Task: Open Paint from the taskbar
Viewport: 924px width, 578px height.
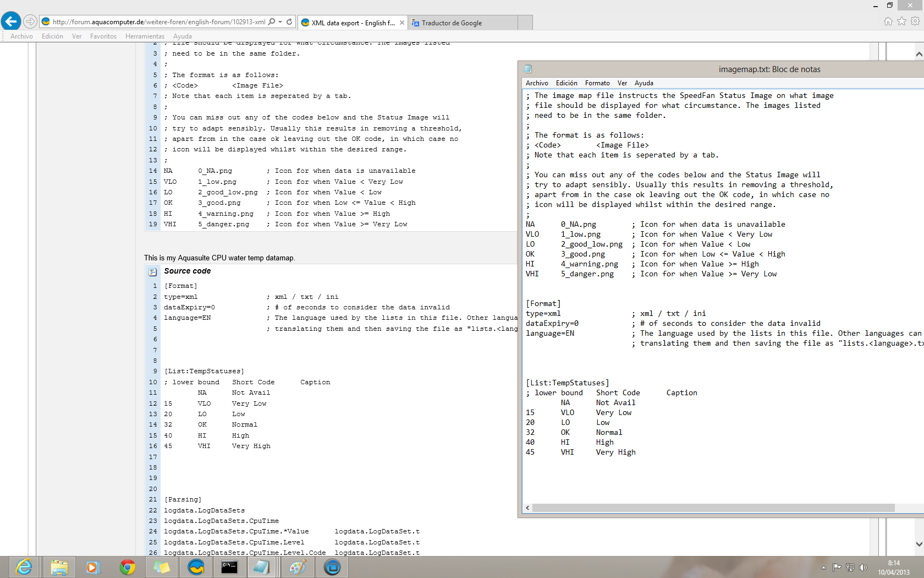Action: point(298,567)
